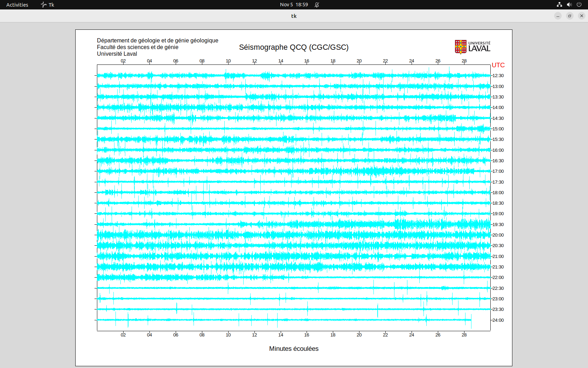Minimize the tk window
The width and height of the screenshot is (588, 368).
(x=558, y=16)
